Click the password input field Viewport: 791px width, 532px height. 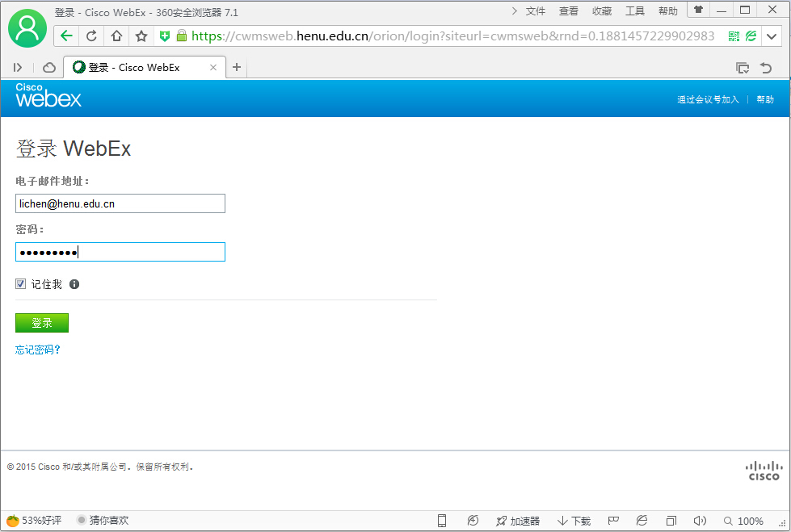coord(120,252)
